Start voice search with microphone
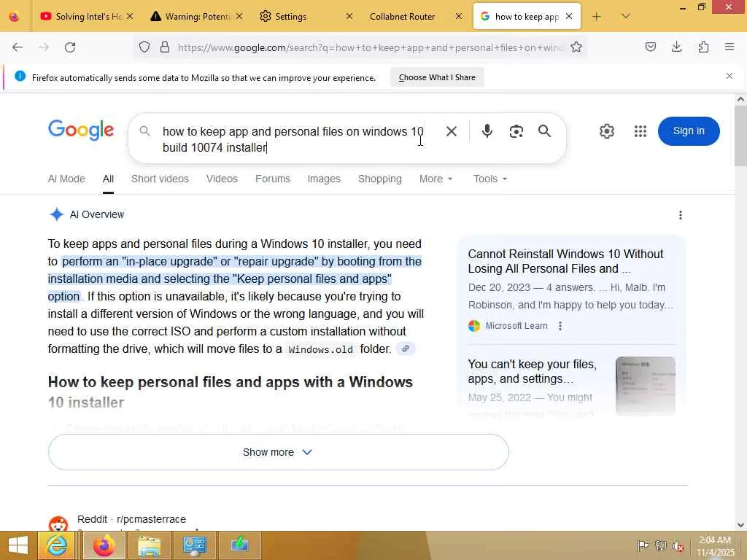This screenshot has height=560, width=747. tap(487, 131)
